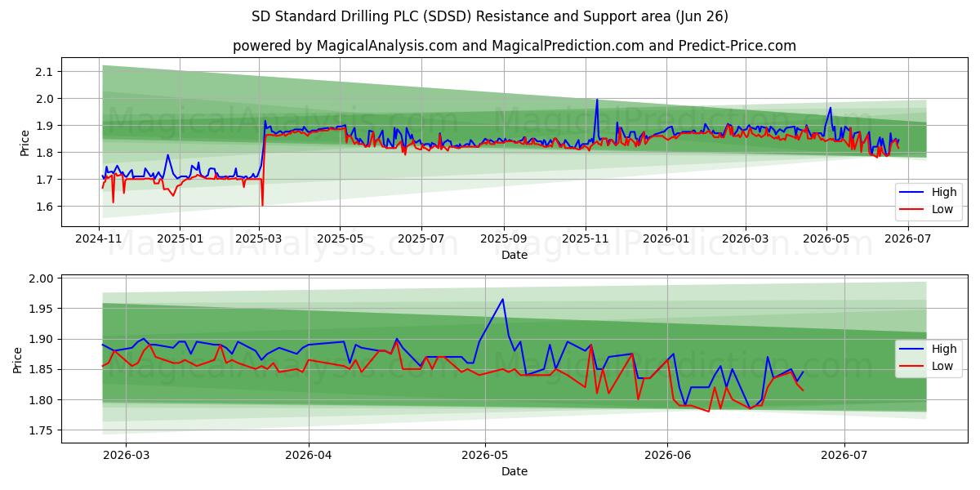Click the lower chart 'Price' axis label
Screen dimensions: 980x490
click(18, 359)
